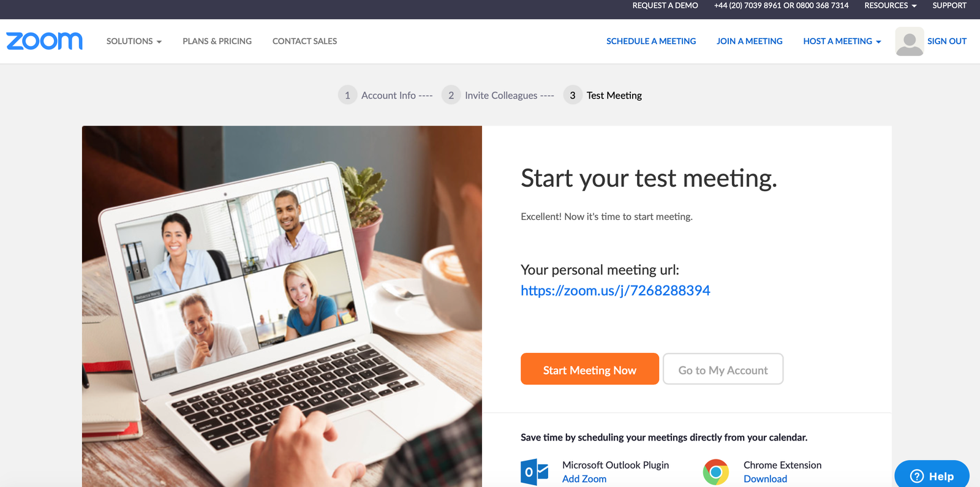
Task: Open the personal meeting URL link
Action: [616, 290]
